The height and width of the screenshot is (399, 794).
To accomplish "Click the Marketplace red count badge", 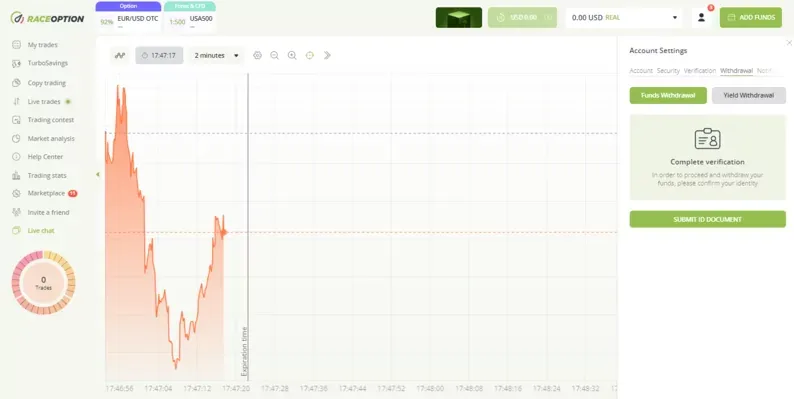I will click(x=72, y=193).
